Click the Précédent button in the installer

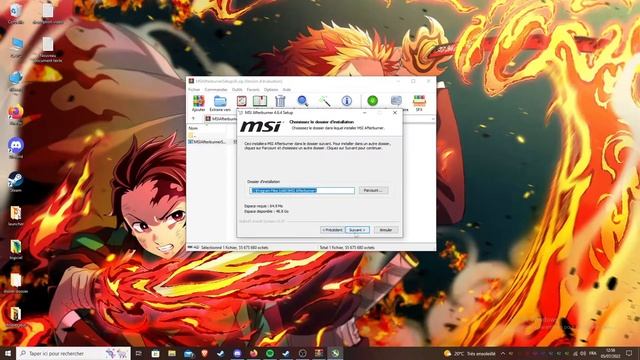(332, 230)
